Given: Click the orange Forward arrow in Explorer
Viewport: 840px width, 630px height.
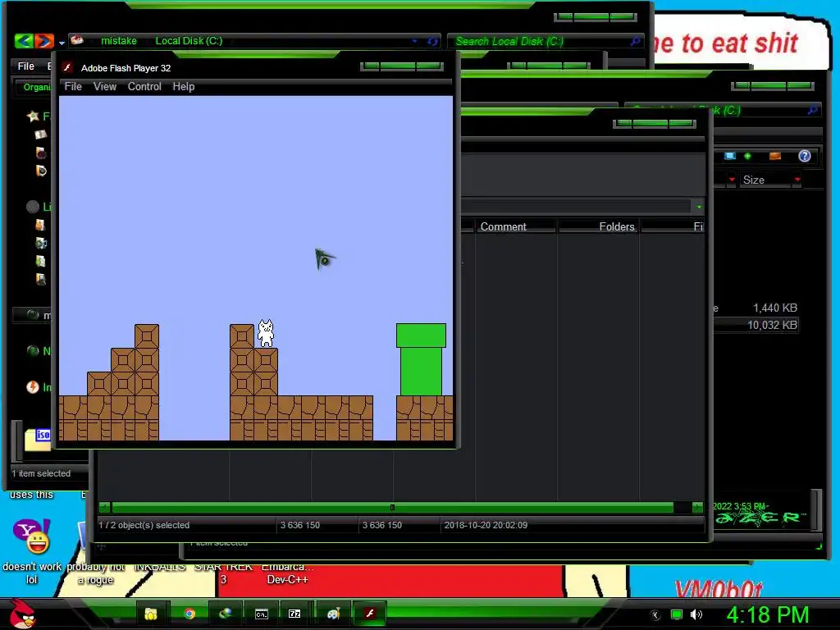Looking at the screenshot, I should 44,41.
